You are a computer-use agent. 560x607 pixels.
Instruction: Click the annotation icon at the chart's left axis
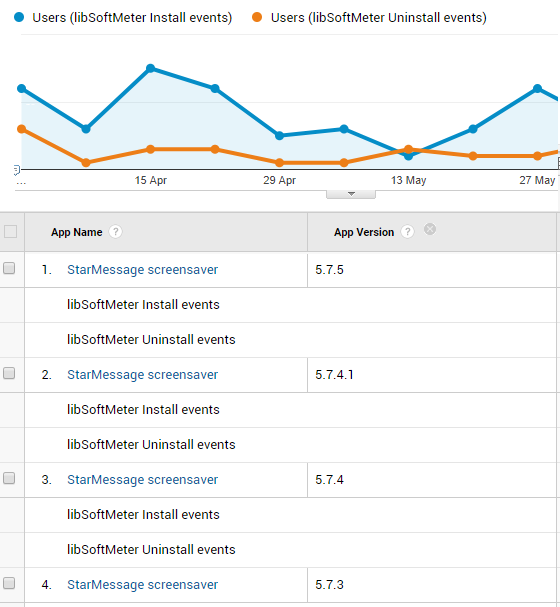click(x=16, y=170)
